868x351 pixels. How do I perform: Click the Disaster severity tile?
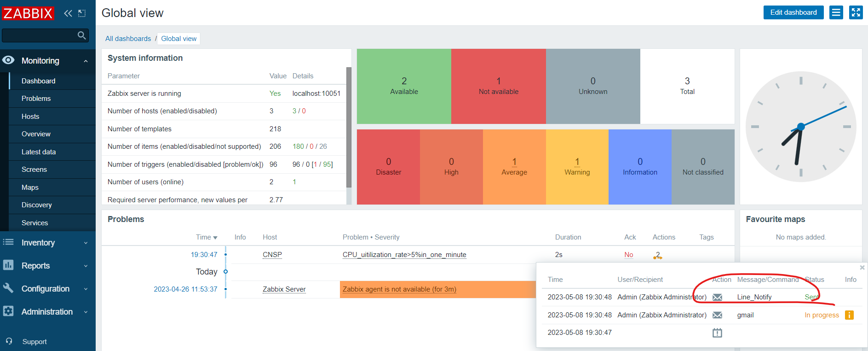click(389, 167)
